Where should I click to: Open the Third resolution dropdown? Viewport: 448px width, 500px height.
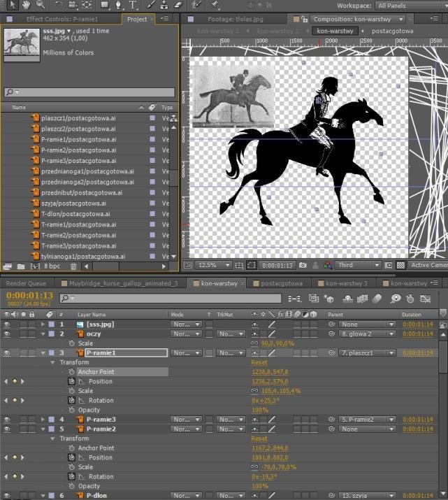coord(358,265)
